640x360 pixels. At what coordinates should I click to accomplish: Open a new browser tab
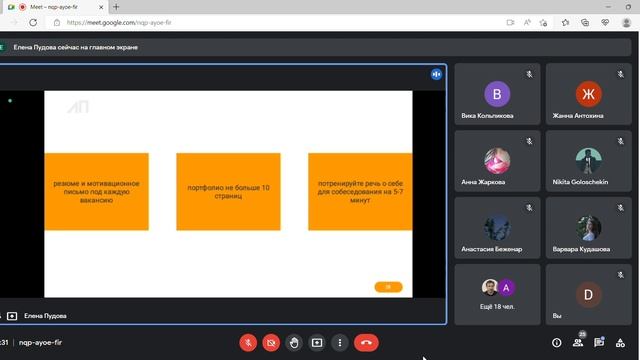116,7
